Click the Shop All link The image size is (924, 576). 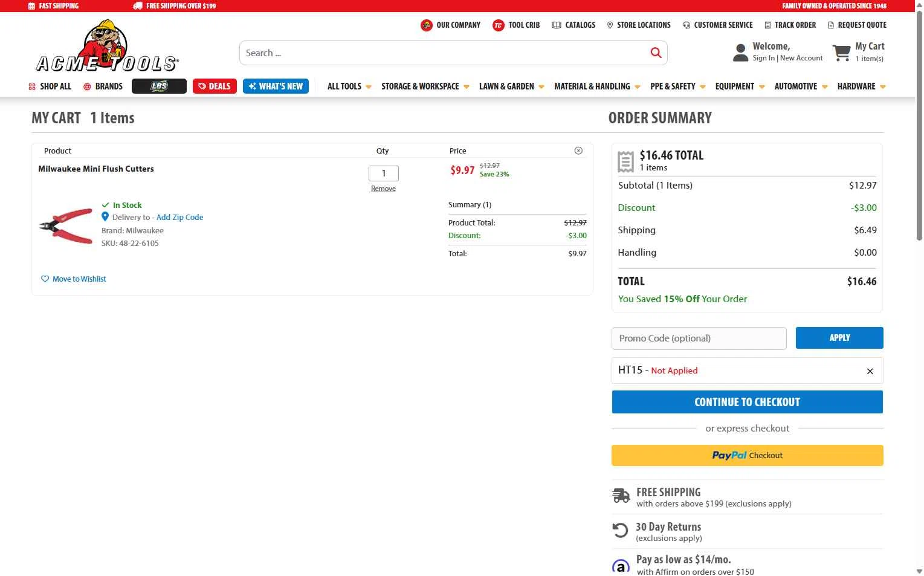56,86
